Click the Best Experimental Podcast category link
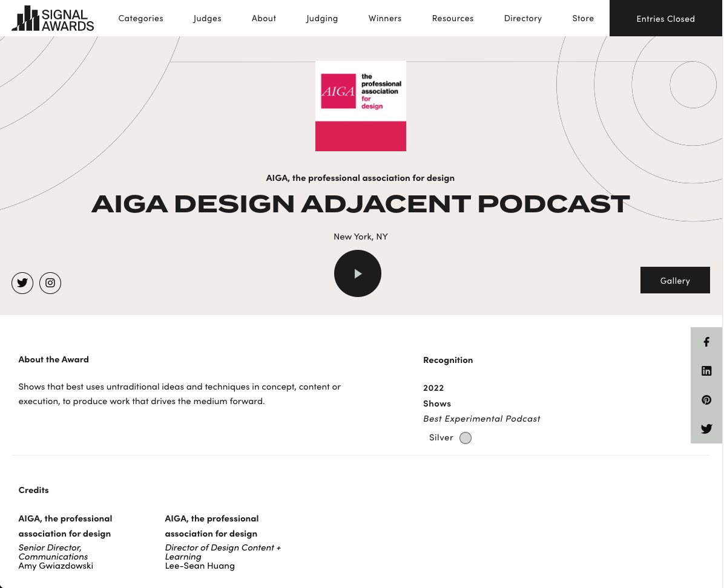This screenshot has height=588, width=724. click(x=482, y=419)
